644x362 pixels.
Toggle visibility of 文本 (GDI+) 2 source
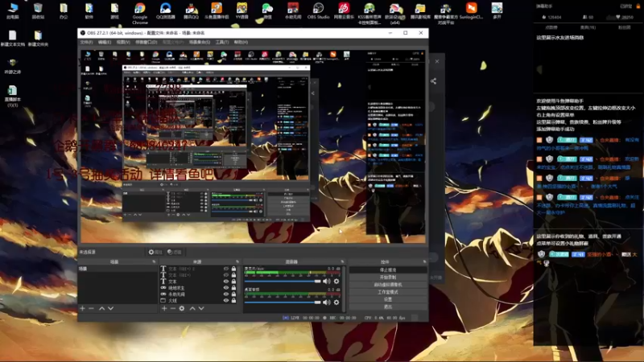click(x=226, y=269)
